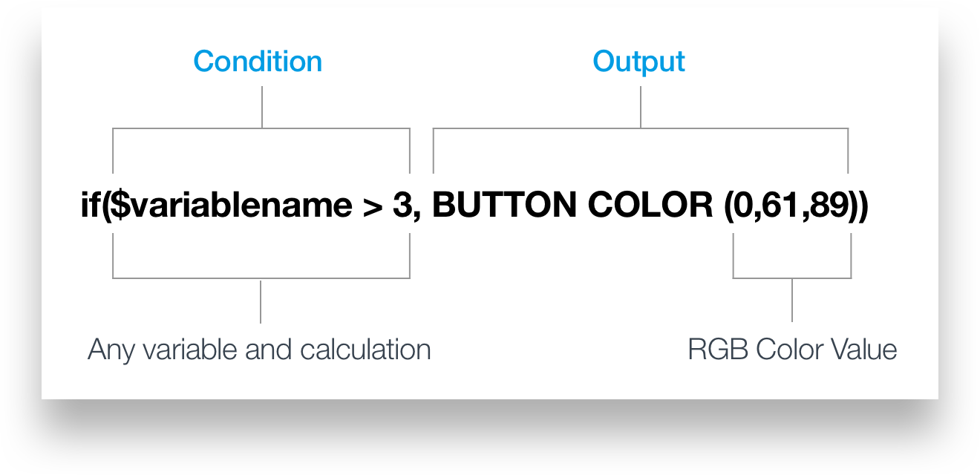980x475 pixels.
Task: Click the greater-than operator in formula
Action: (x=372, y=207)
